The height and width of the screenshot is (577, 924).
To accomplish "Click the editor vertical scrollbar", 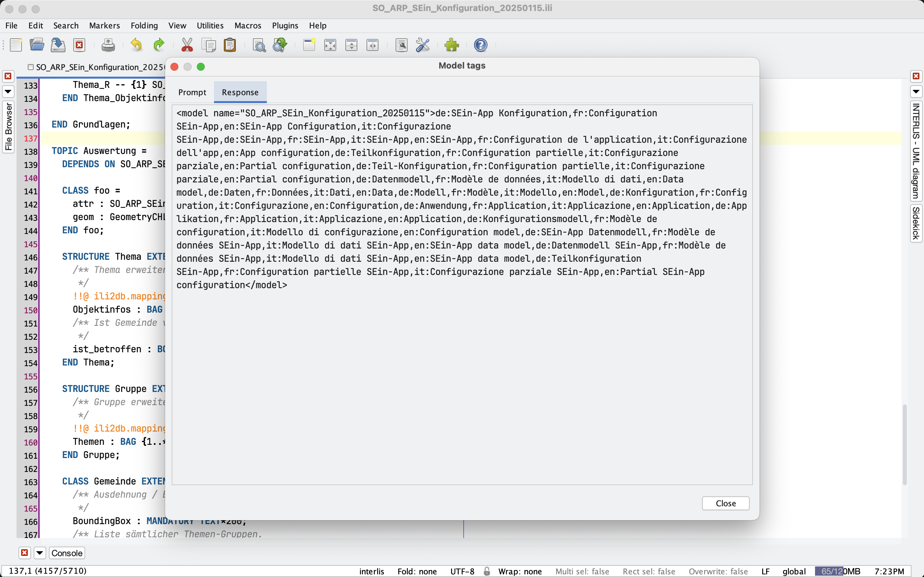I will click(x=905, y=444).
